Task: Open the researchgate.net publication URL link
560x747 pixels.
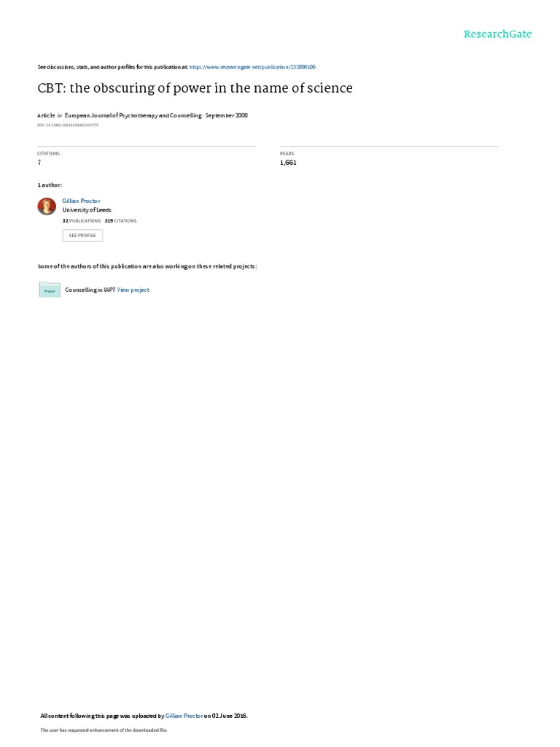Action: (x=252, y=67)
